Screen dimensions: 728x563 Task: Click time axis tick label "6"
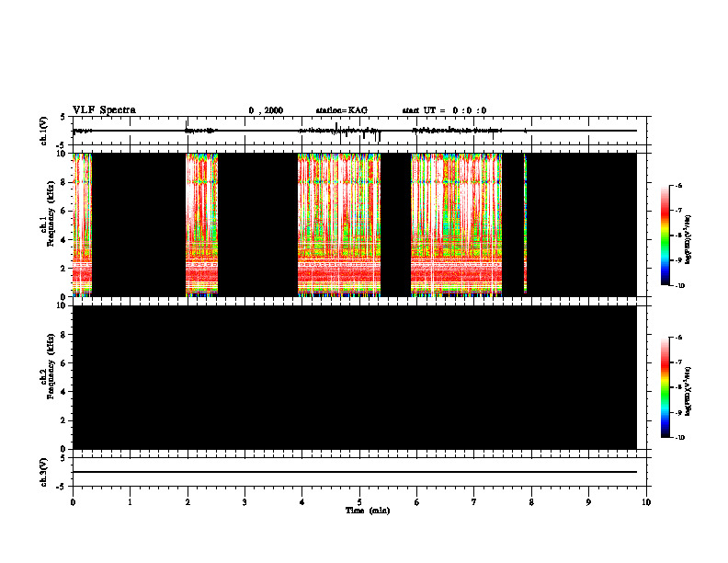click(417, 502)
